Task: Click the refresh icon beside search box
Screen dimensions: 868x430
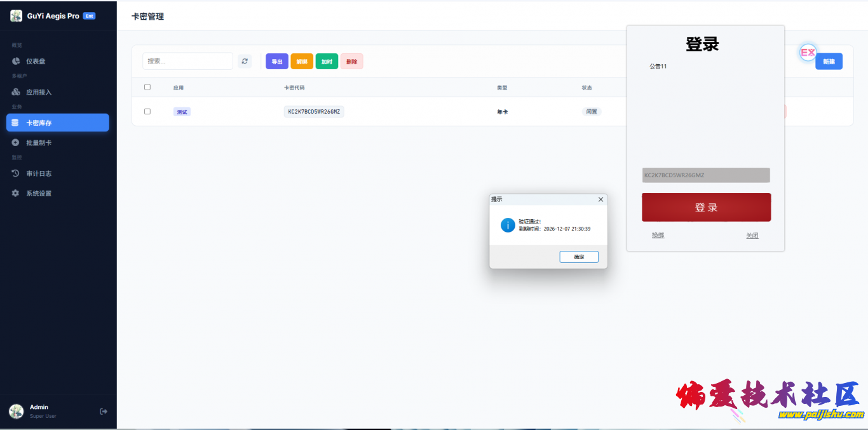Action: 245,61
